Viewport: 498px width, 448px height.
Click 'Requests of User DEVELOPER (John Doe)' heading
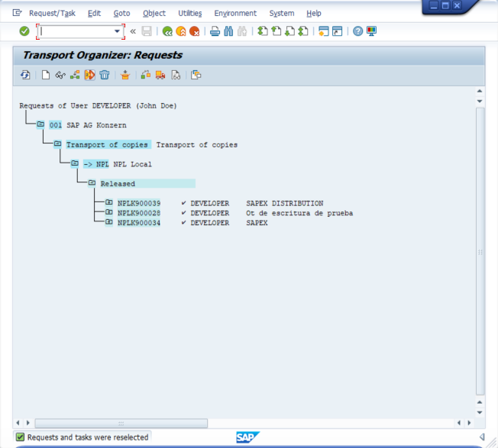point(98,105)
